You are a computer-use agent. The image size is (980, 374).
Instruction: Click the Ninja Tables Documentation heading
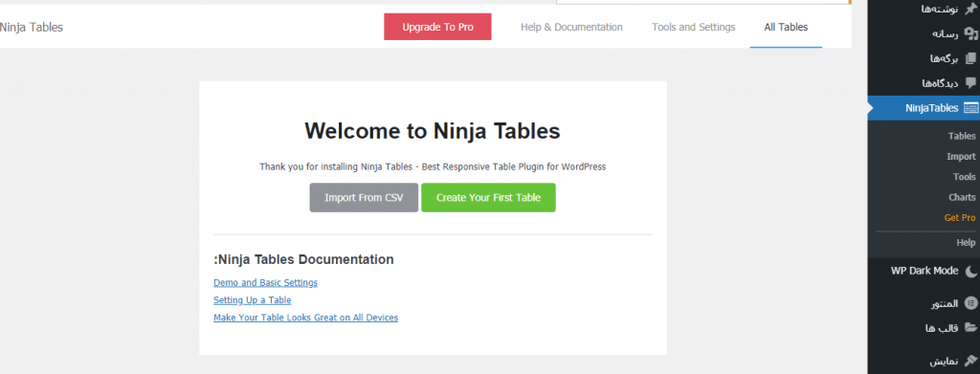pos(303,259)
